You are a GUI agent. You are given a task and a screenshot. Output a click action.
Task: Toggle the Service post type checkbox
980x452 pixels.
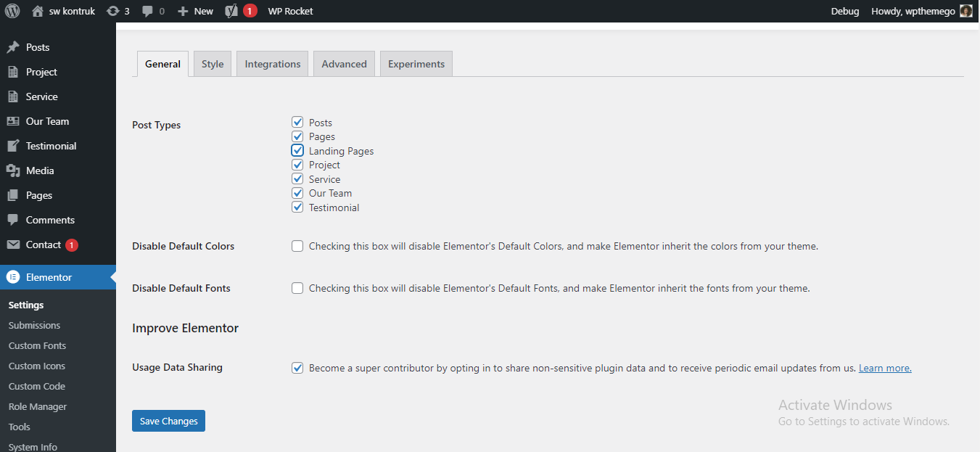coord(297,179)
